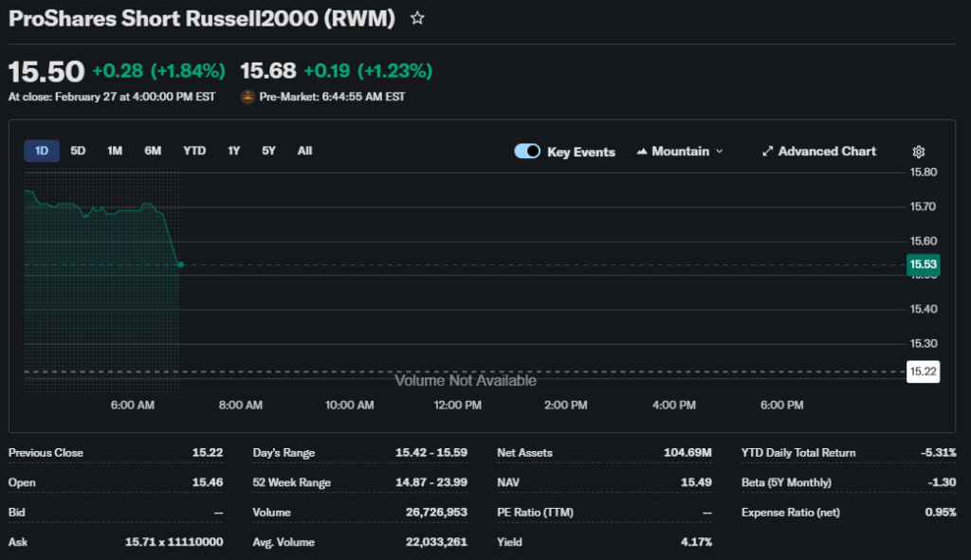Show the 6M chart range

point(153,151)
